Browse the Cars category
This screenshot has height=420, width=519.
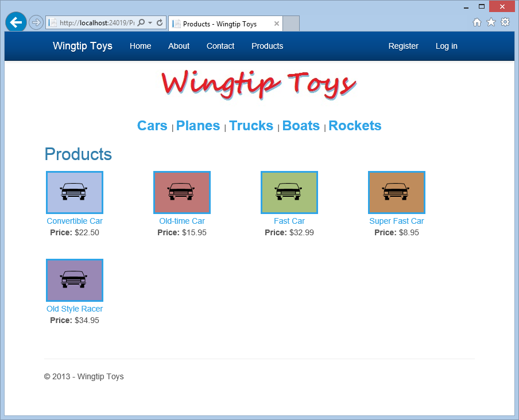pyautogui.click(x=152, y=125)
